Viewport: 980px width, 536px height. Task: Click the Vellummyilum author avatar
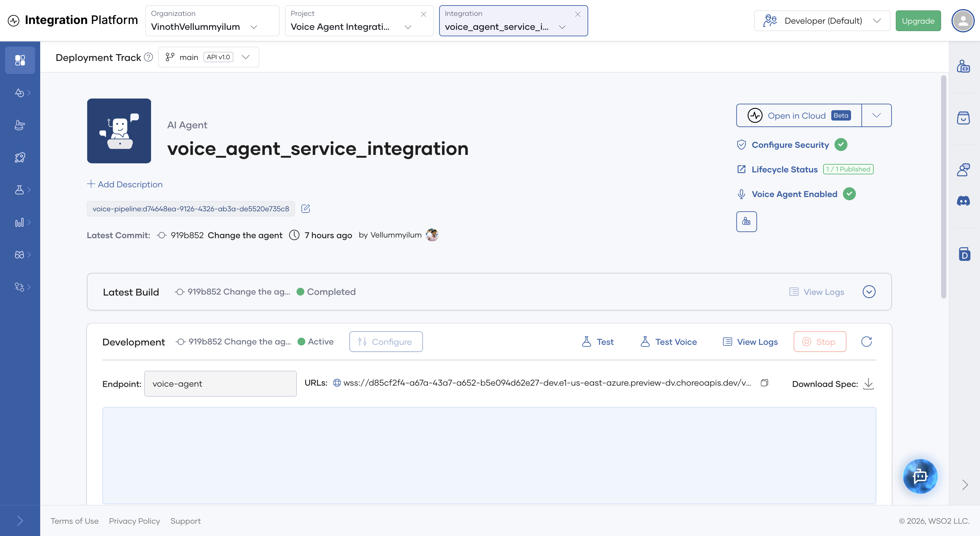coord(432,235)
